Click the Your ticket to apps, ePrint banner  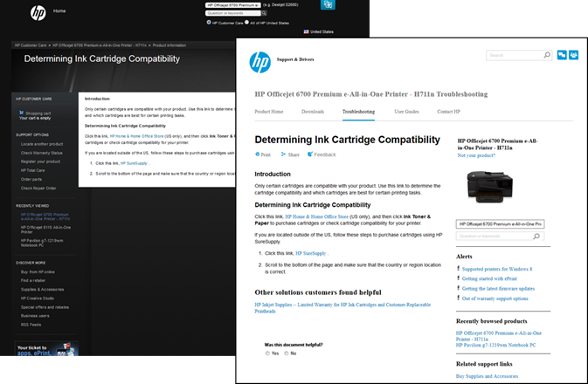click(x=46, y=348)
